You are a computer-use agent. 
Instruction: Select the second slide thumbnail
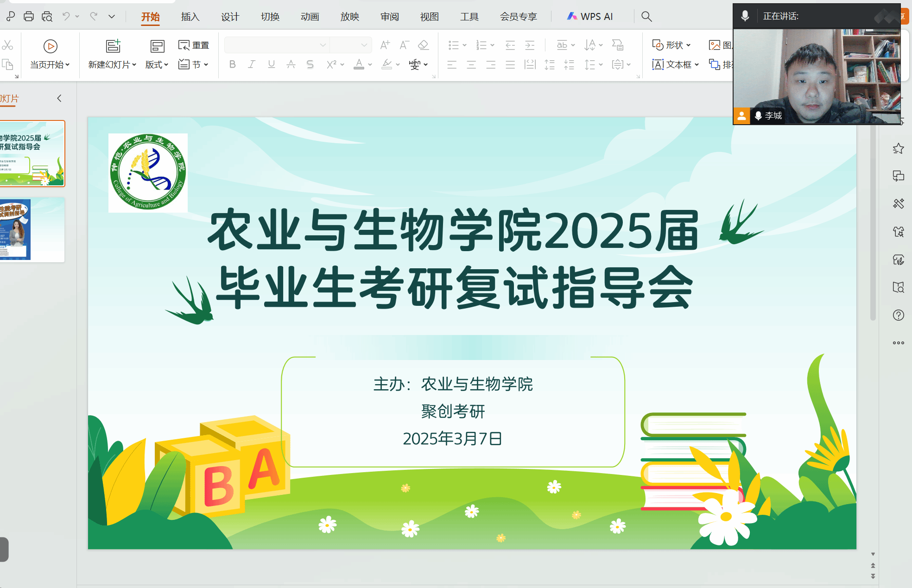click(x=32, y=230)
